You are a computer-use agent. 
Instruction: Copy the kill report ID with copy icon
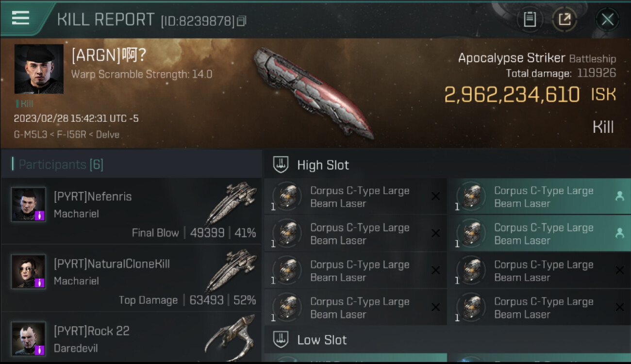pyautogui.click(x=242, y=21)
